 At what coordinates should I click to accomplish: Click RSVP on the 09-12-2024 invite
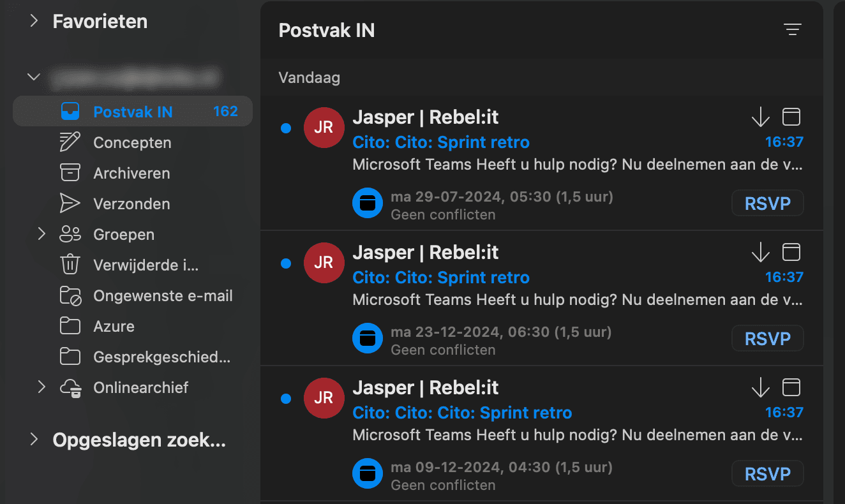pyautogui.click(x=767, y=474)
